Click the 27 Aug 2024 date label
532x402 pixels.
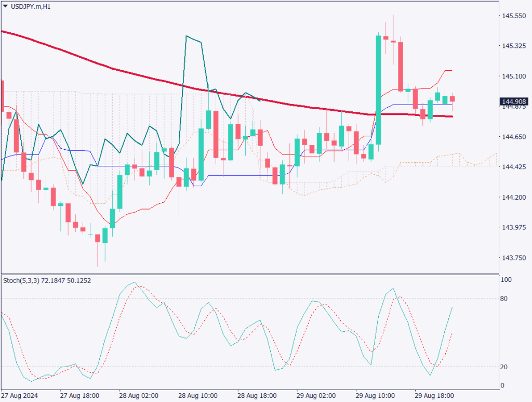coord(20,395)
